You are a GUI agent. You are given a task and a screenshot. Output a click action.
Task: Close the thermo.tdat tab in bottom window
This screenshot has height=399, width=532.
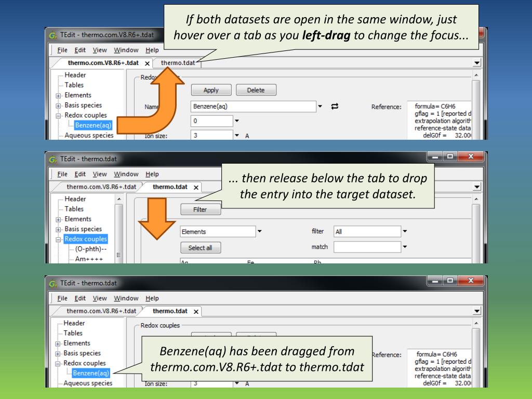tap(196, 312)
